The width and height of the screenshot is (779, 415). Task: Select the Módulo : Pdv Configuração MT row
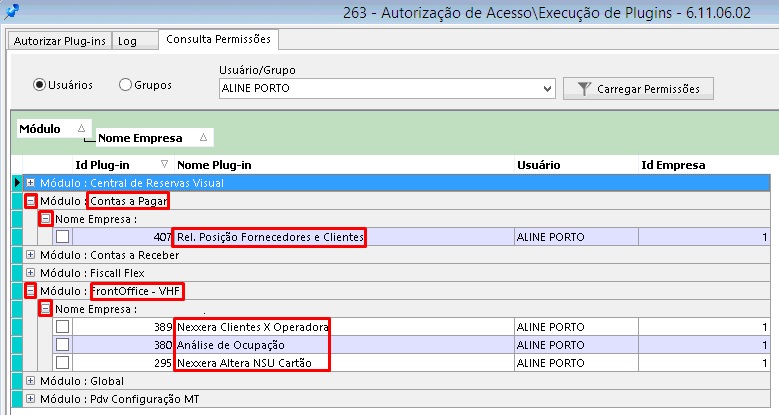pyautogui.click(x=396, y=399)
